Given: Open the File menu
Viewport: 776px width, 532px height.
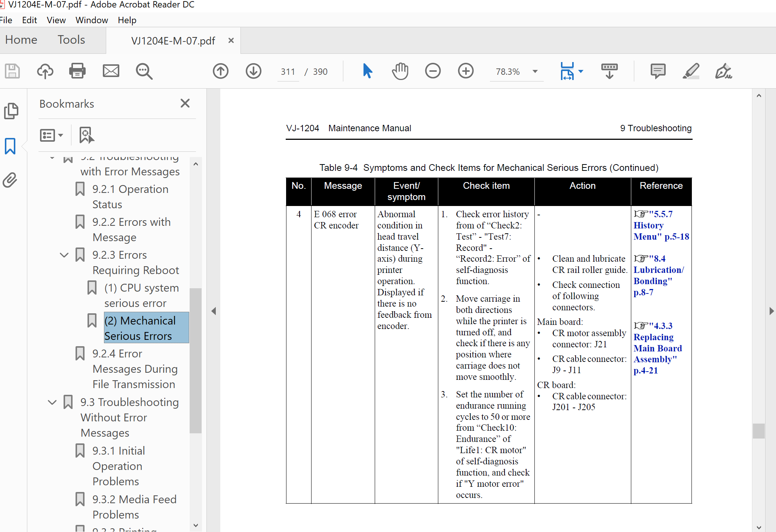Looking at the screenshot, I should click(x=6, y=20).
